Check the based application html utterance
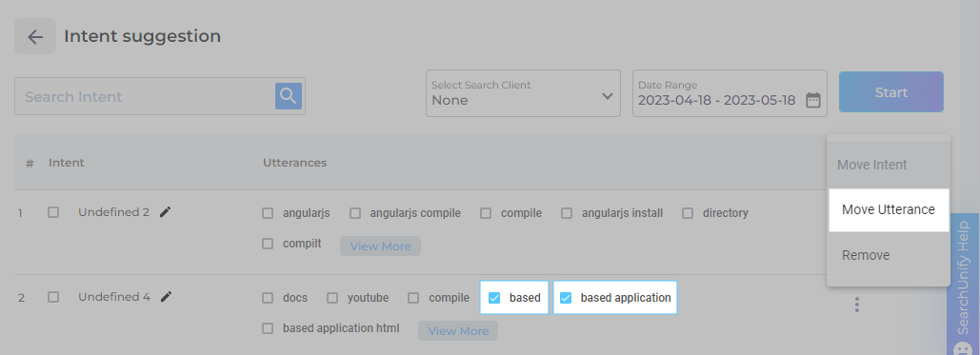980x355 pixels. click(x=268, y=328)
